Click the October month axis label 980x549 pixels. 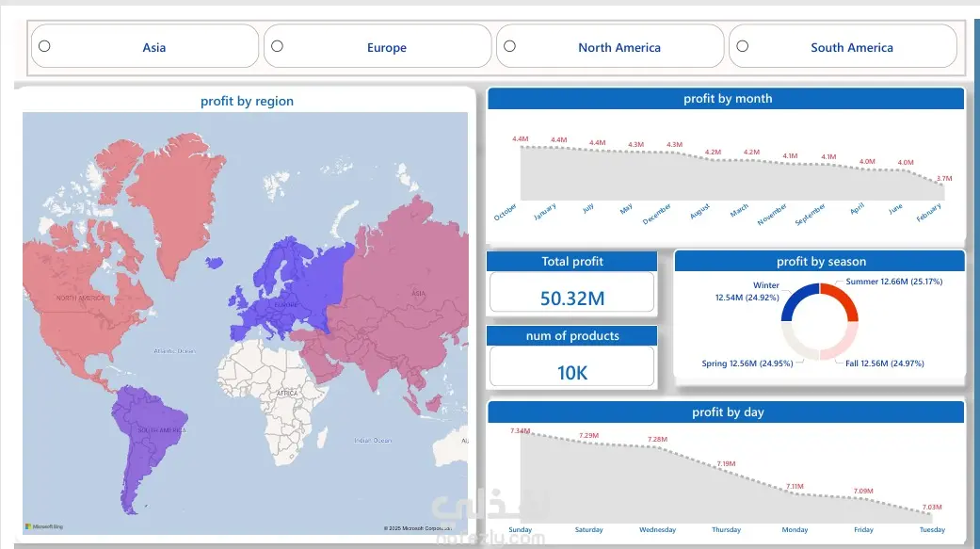click(505, 212)
